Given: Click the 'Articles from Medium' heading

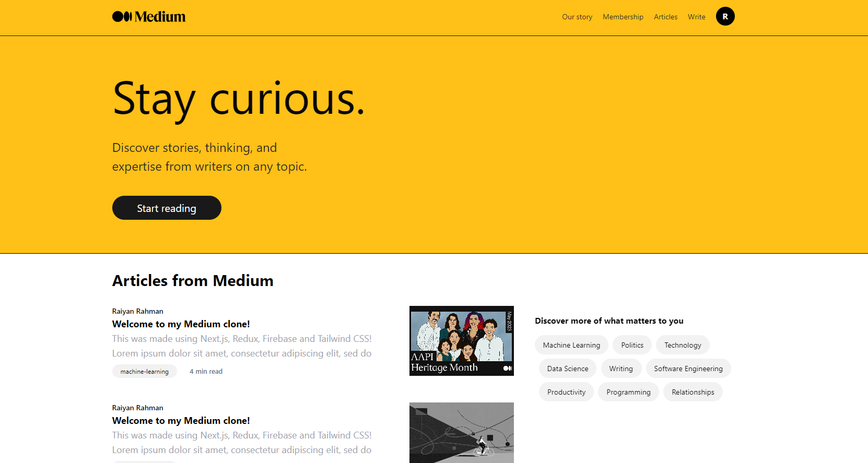Looking at the screenshot, I should (x=193, y=281).
